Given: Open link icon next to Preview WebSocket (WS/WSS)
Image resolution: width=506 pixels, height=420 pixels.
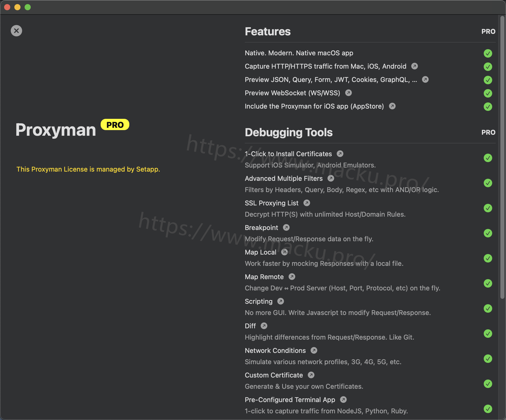Looking at the screenshot, I should point(349,93).
